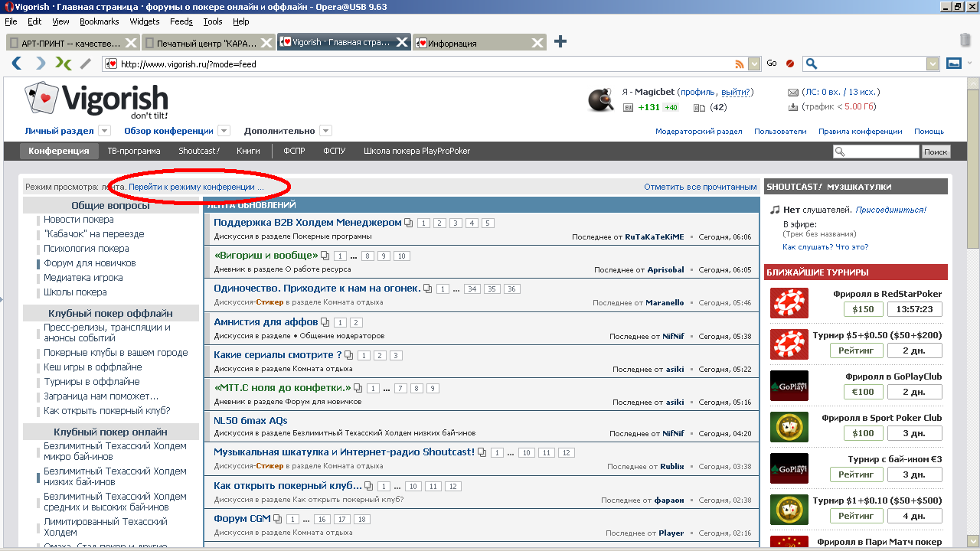Switch to the ТВ-программа site tab
Image resolution: width=980 pixels, height=551 pixels.
coord(134,151)
